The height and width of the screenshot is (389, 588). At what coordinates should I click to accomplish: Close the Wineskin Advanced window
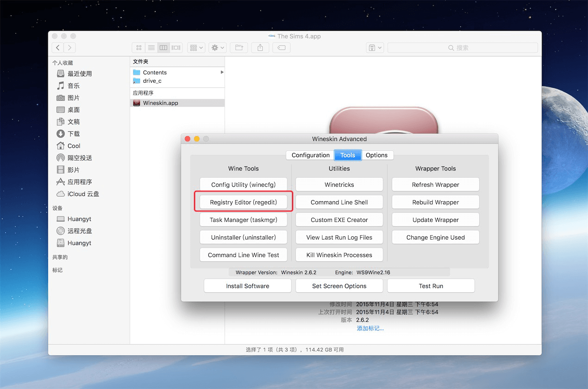pos(188,139)
